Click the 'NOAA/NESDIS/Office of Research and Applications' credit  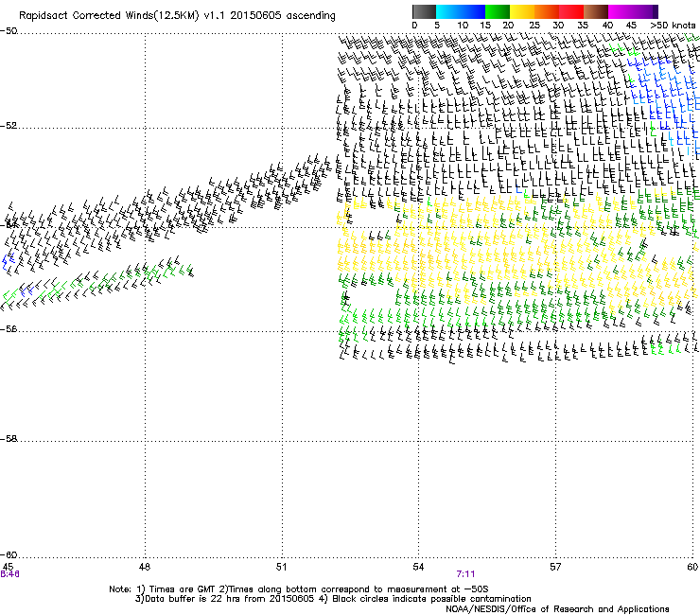pyautogui.click(x=557, y=609)
